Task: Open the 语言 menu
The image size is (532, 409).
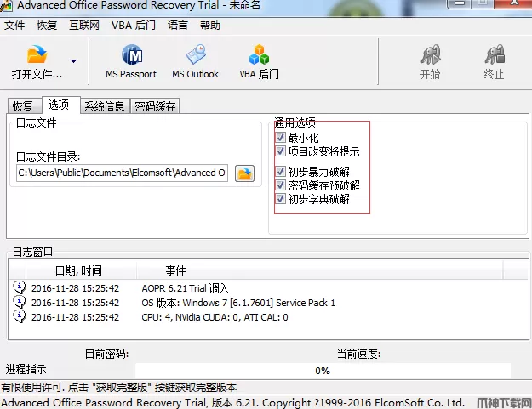Action: tap(177, 26)
